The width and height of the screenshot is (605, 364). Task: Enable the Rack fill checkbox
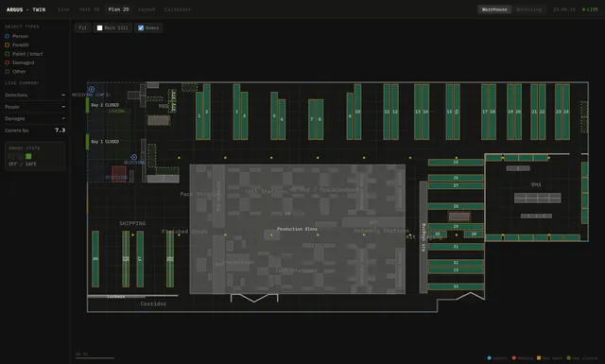(x=99, y=27)
